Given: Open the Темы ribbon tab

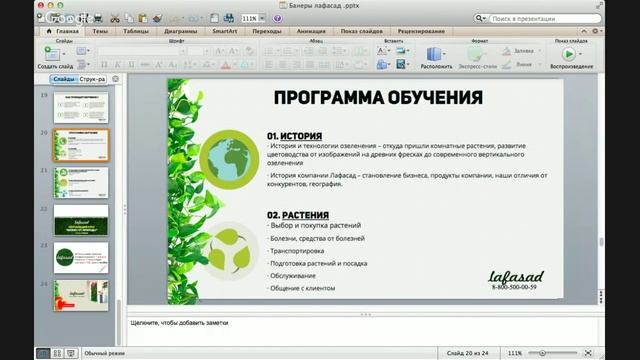Looking at the screenshot, I should coord(100,31).
